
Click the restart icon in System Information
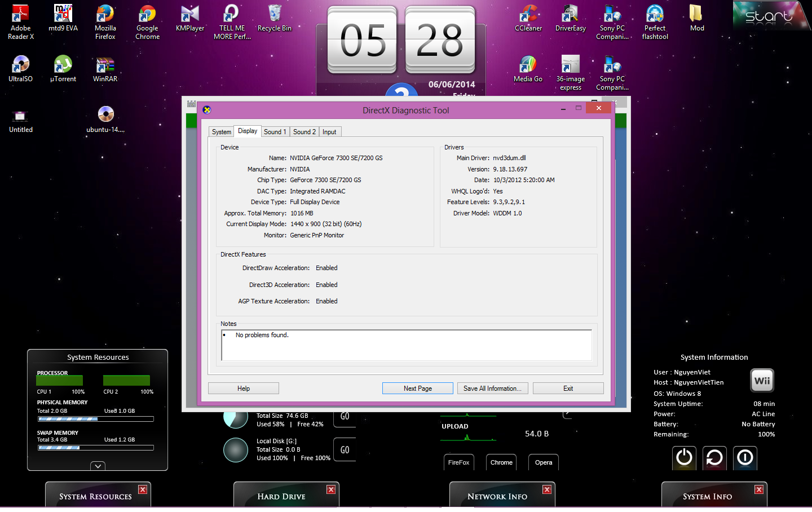(x=714, y=457)
